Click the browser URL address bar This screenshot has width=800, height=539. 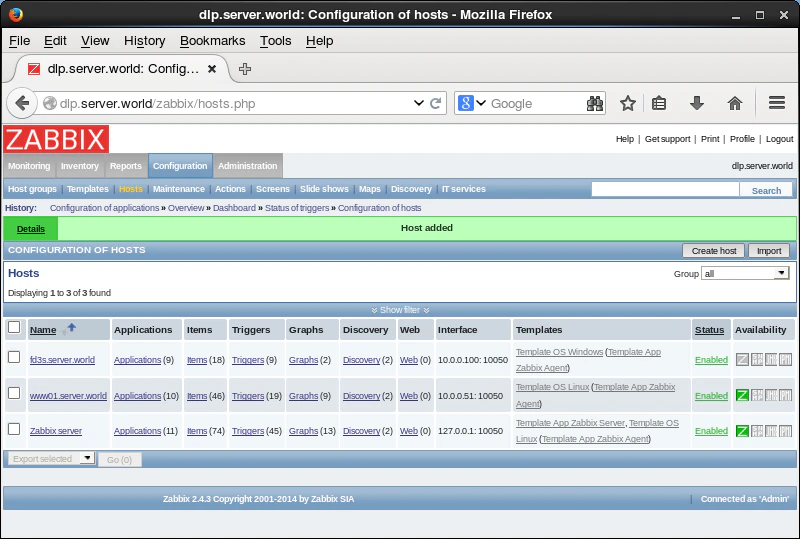234,104
